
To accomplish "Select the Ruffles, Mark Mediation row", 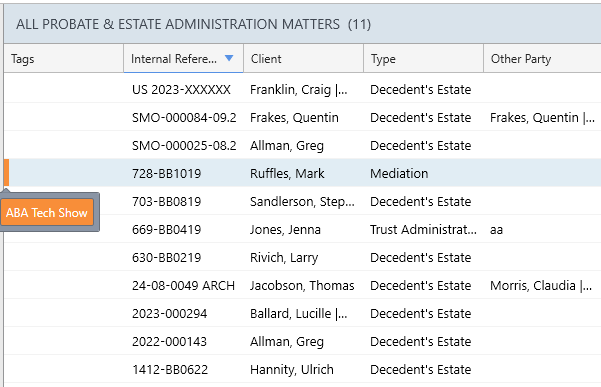I will click(302, 173).
